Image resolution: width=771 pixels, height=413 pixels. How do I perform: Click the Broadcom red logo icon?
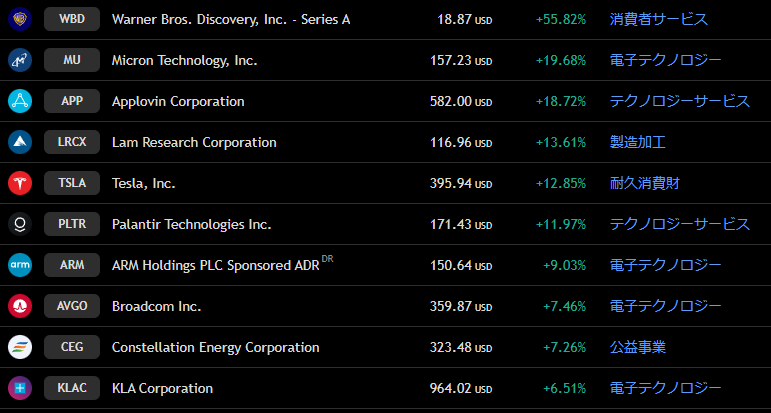click(20, 306)
